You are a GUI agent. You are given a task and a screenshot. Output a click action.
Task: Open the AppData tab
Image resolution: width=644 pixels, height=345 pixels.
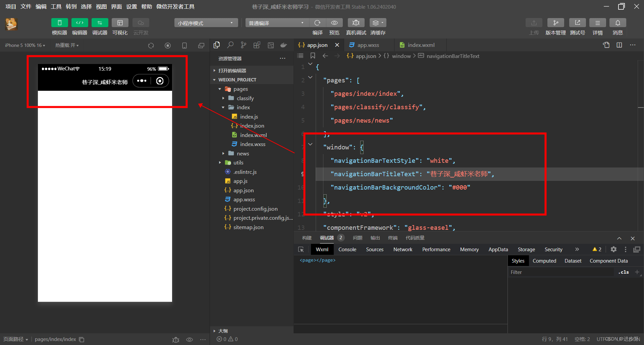click(x=498, y=249)
